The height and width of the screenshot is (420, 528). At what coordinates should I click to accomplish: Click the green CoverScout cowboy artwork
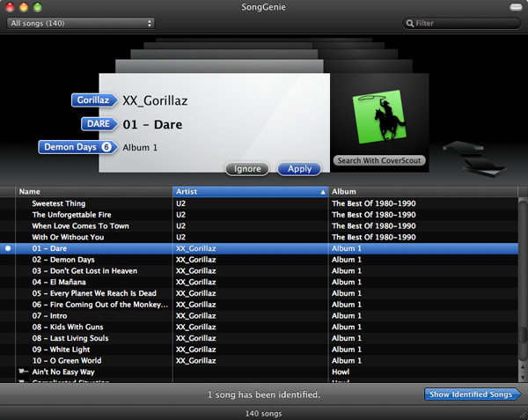pos(379,116)
